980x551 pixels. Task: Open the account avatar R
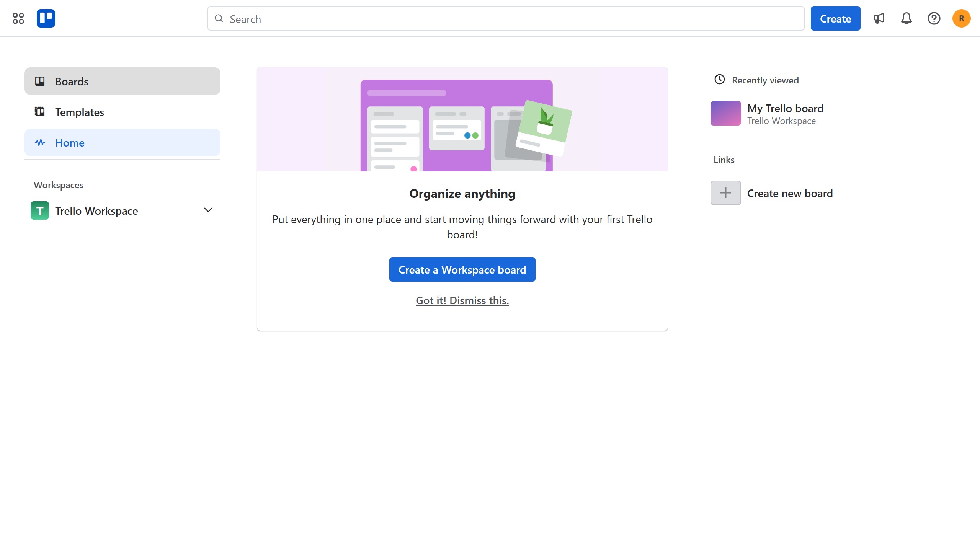pos(961,18)
